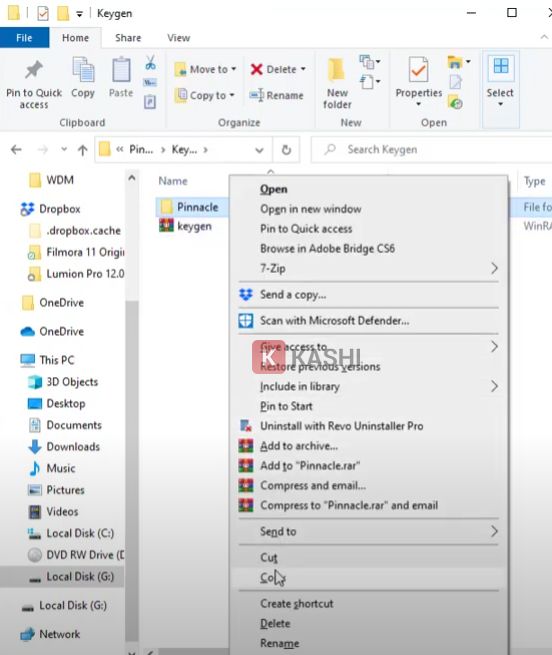
Task: Click the WinRAR icon beside keygen file
Action: tap(166, 226)
